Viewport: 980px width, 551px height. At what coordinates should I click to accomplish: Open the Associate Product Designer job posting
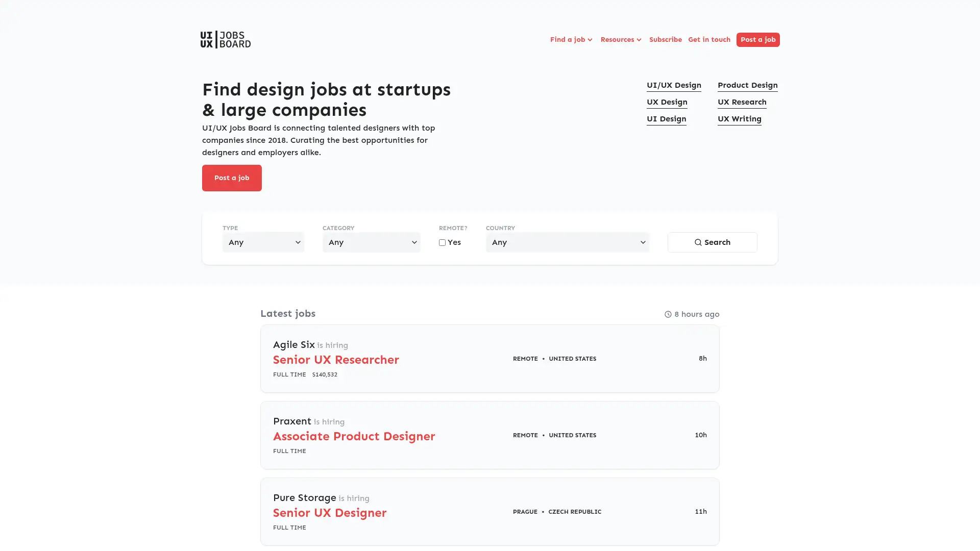(354, 436)
